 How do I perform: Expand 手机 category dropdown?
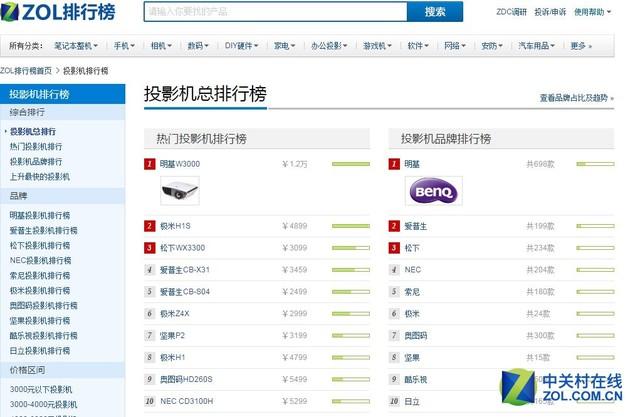point(124,46)
